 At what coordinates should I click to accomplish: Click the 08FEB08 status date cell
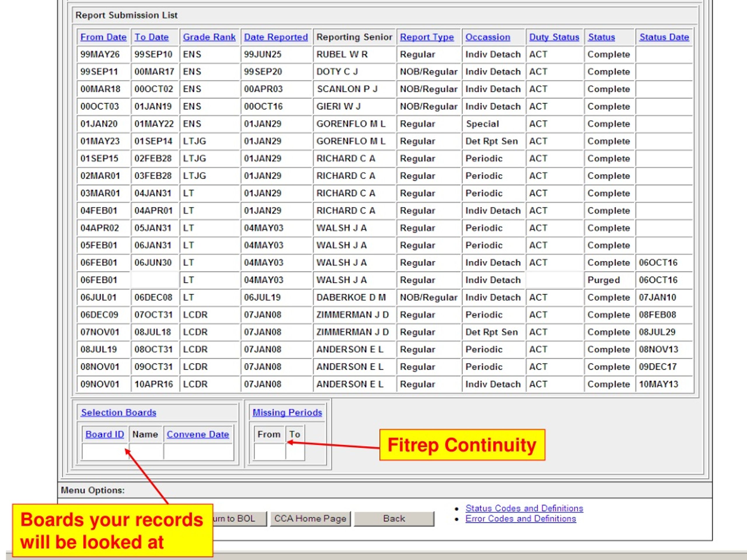pyautogui.click(x=664, y=315)
